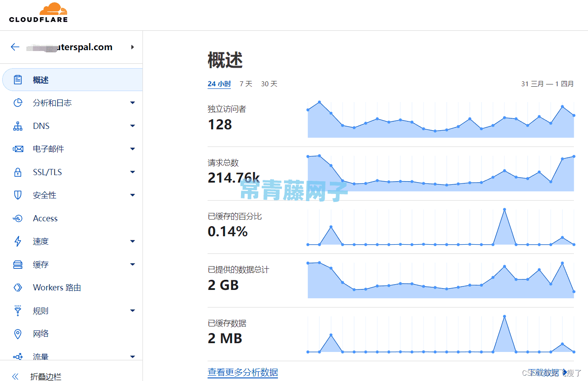Open 分析和日志 via the pie chart icon
588x381 pixels.
pos(18,103)
